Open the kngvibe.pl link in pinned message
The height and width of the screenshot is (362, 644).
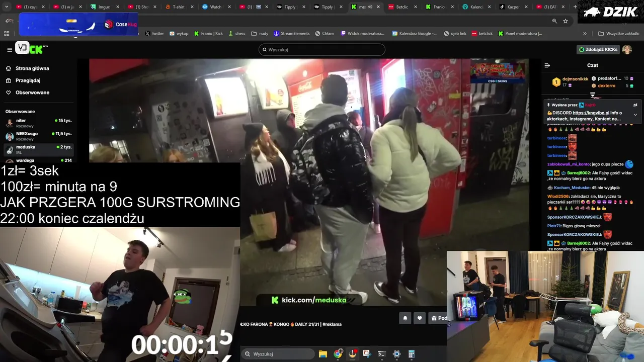[x=591, y=113]
